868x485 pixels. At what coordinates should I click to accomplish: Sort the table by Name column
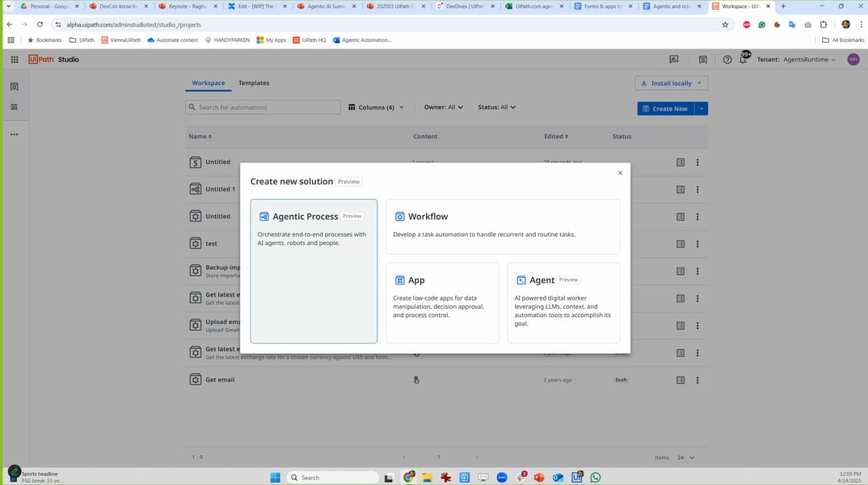coord(200,136)
